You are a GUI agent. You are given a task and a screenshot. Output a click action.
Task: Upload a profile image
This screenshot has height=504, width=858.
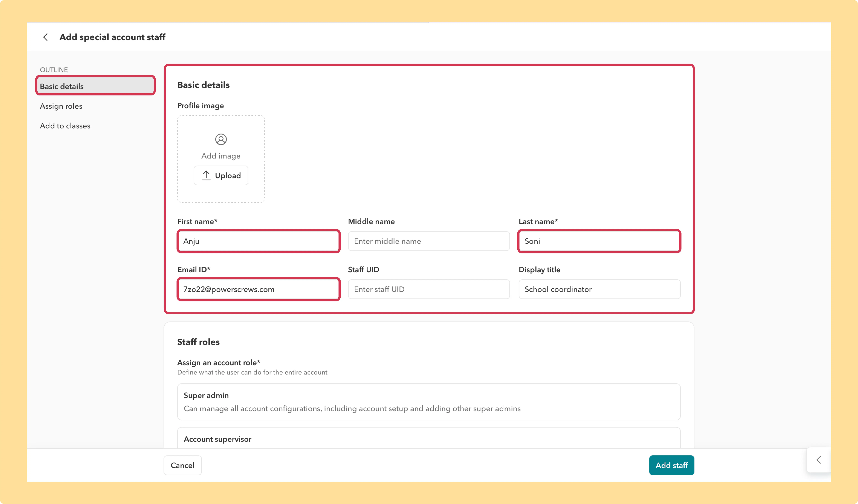pos(221,175)
